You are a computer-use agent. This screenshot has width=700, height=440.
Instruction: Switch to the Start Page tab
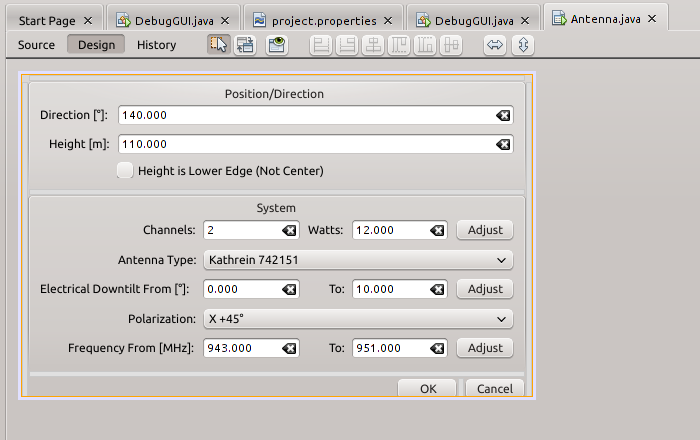click(x=54, y=21)
